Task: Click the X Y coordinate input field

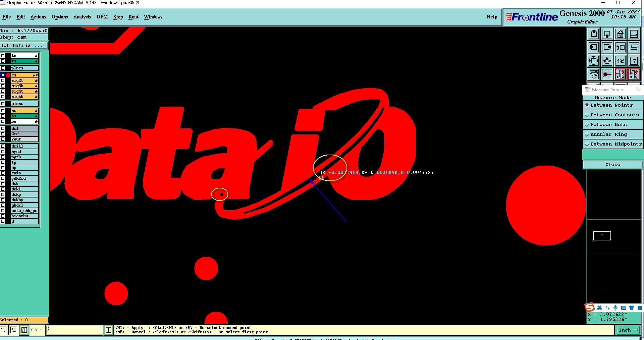Action: pos(74,330)
